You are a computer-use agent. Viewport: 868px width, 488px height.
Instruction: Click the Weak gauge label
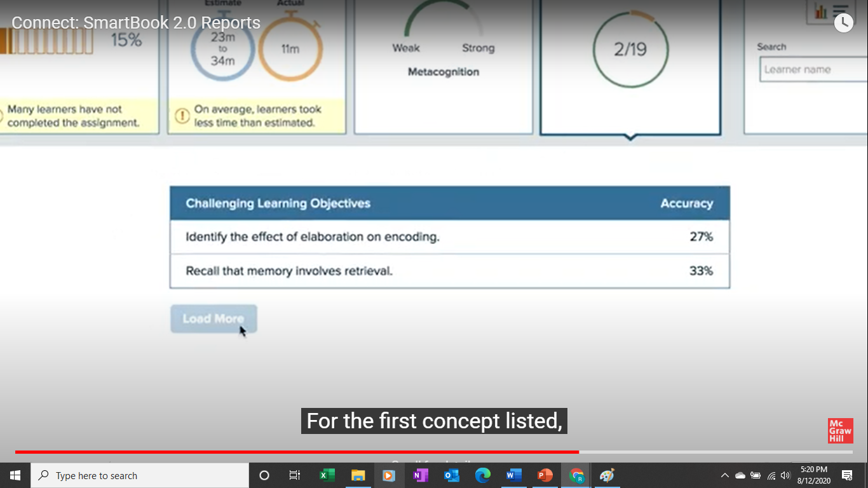pyautogui.click(x=405, y=48)
